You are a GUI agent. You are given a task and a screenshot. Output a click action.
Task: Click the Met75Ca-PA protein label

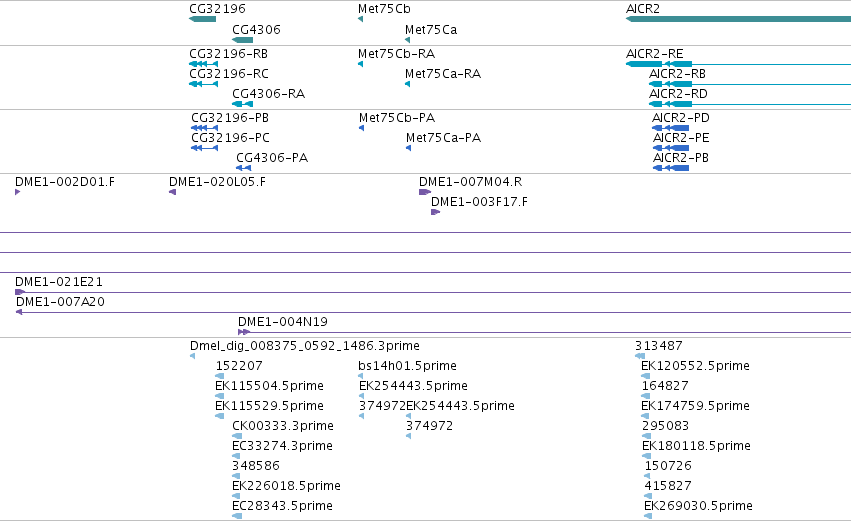coord(443,138)
